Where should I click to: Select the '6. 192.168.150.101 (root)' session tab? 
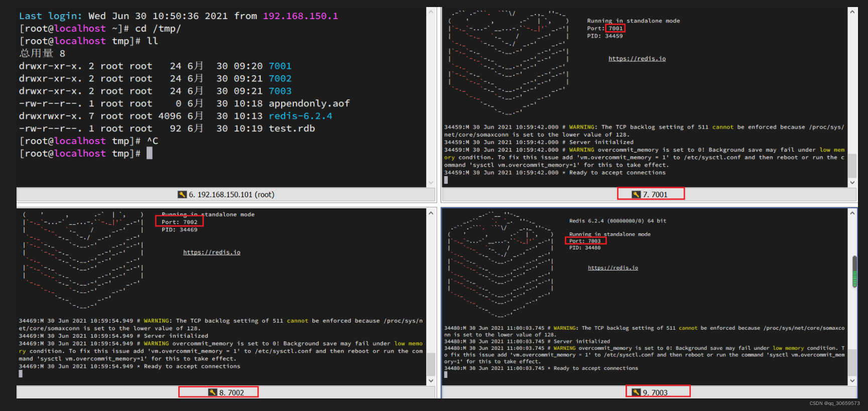pos(226,195)
